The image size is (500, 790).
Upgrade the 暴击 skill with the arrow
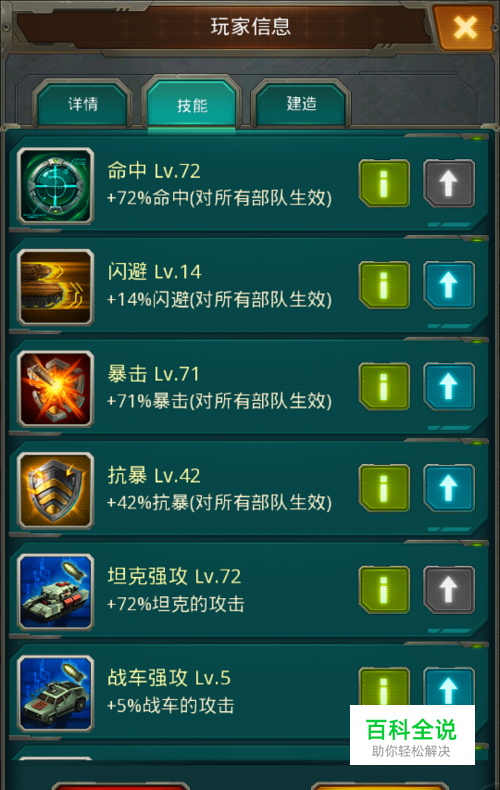(x=449, y=387)
